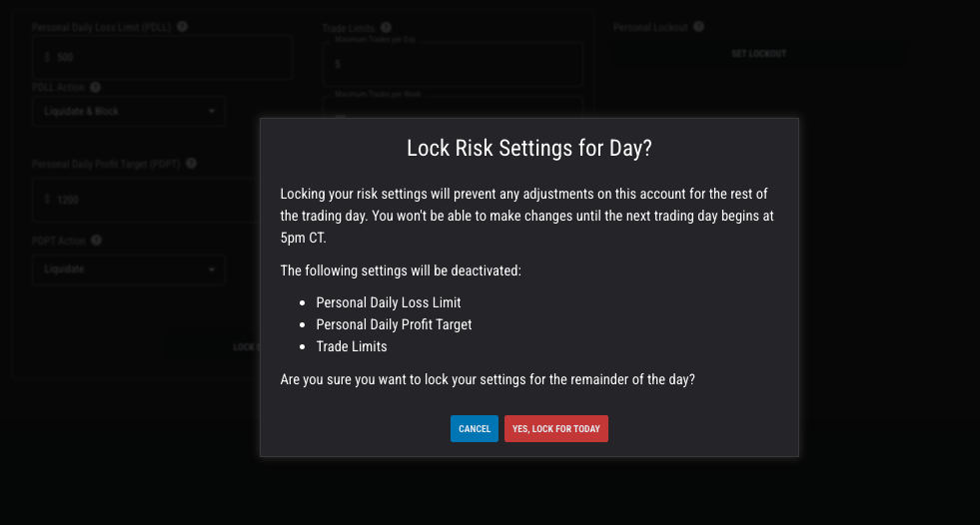This screenshot has height=525, width=980.
Task: Click the Personal Daily Loss Limit bullet in the dialog
Action: point(389,302)
